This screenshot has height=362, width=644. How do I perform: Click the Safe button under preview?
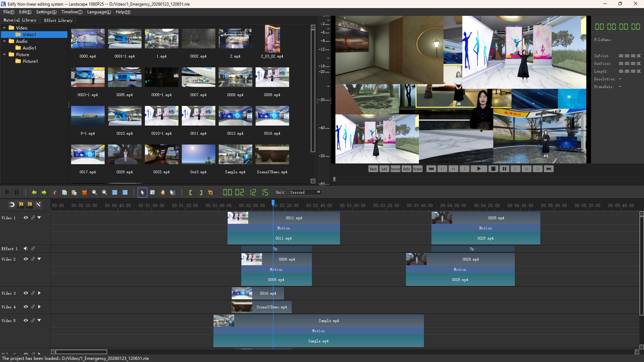click(406, 169)
